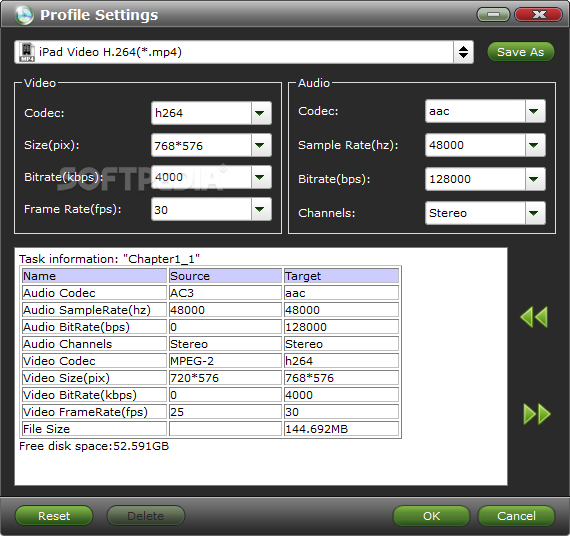Select the Video Size(pix) row name
Image resolution: width=570 pixels, height=536 pixels.
click(x=94, y=378)
